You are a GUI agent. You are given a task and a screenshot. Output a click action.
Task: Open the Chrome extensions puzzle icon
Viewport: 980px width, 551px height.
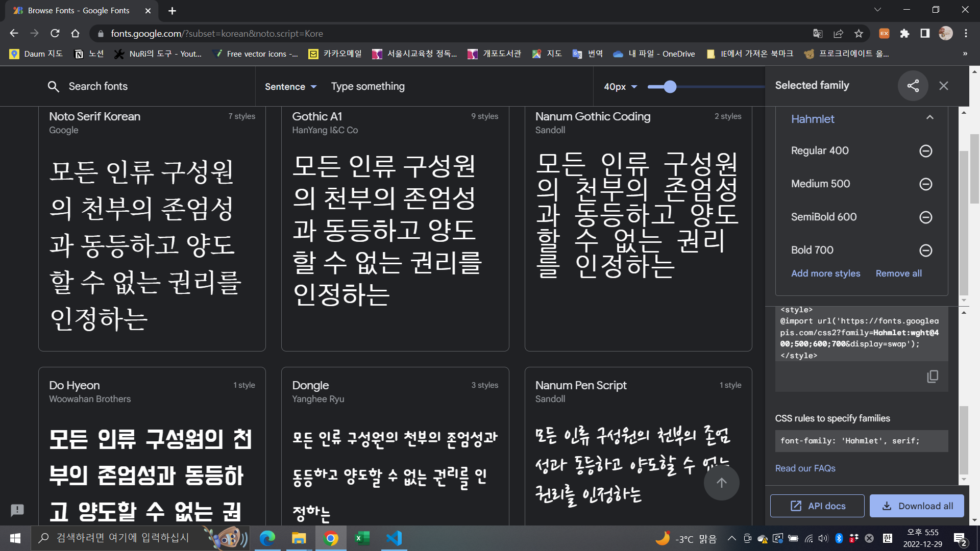point(904,34)
